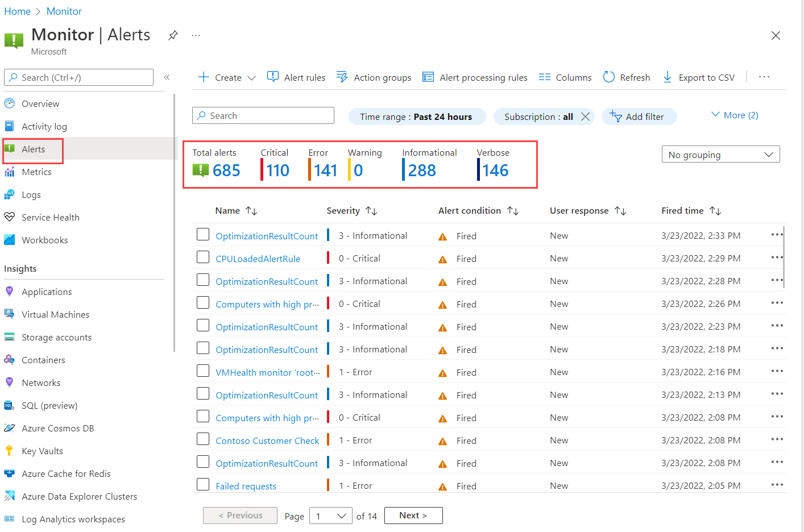
Task: Go to Home via breadcrumb
Action: pyautogui.click(x=17, y=11)
